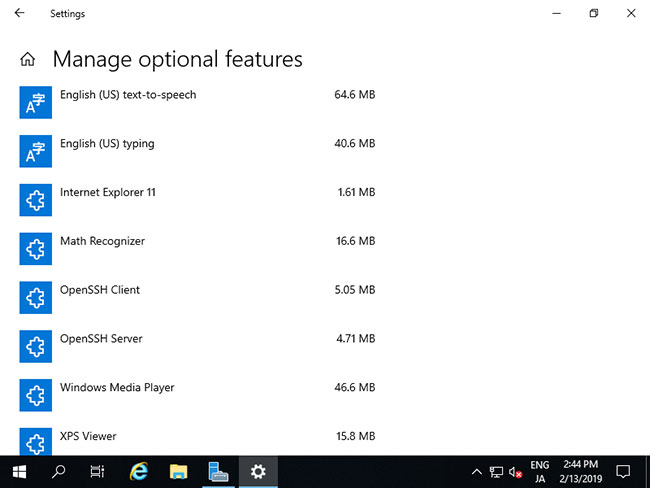Select the OpenSSH Server feature

197,347
